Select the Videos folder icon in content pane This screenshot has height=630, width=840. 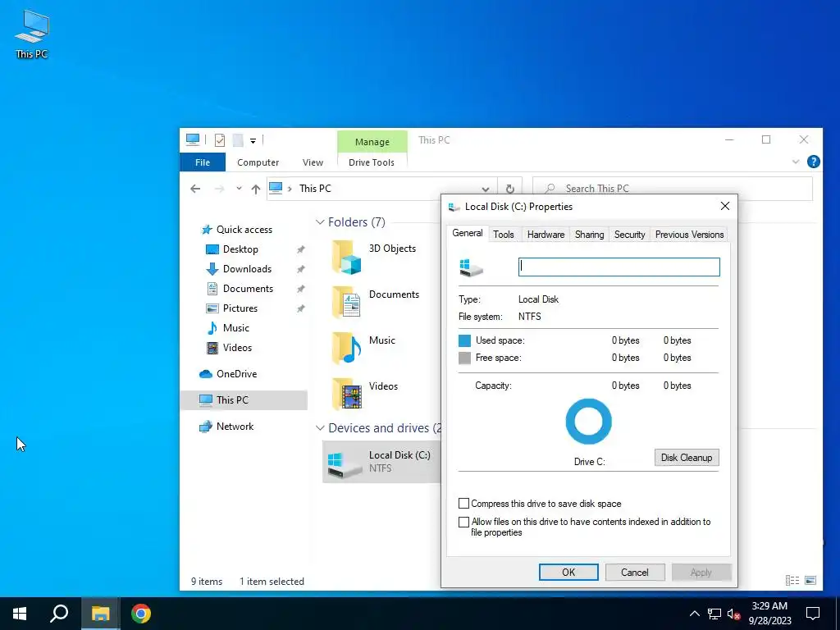(x=346, y=395)
